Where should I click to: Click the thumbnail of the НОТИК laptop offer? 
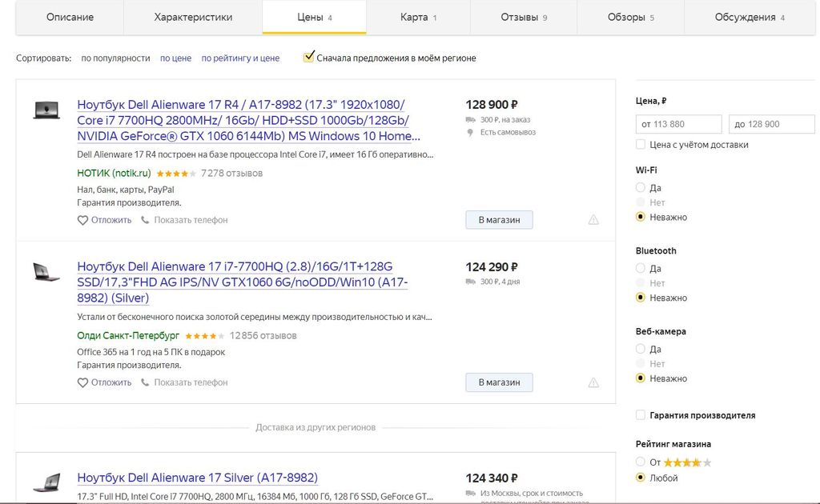tap(46, 110)
